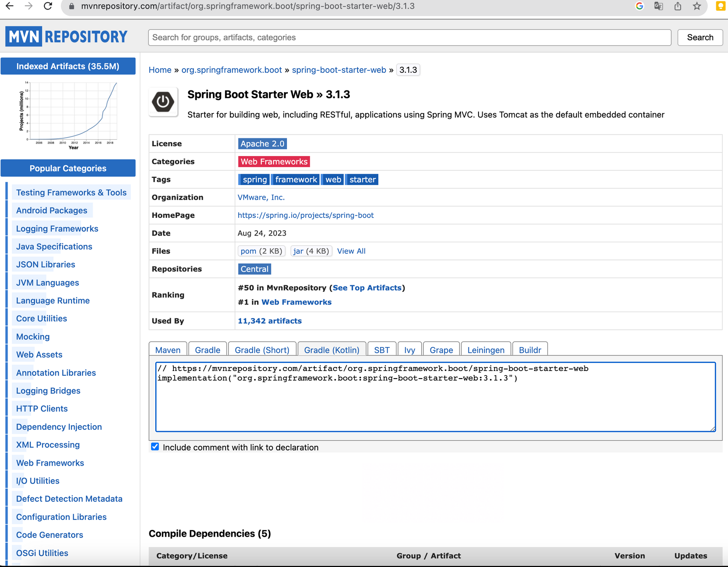Click the browser address bar URL
The image size is (728, 567).
[248, 6]
